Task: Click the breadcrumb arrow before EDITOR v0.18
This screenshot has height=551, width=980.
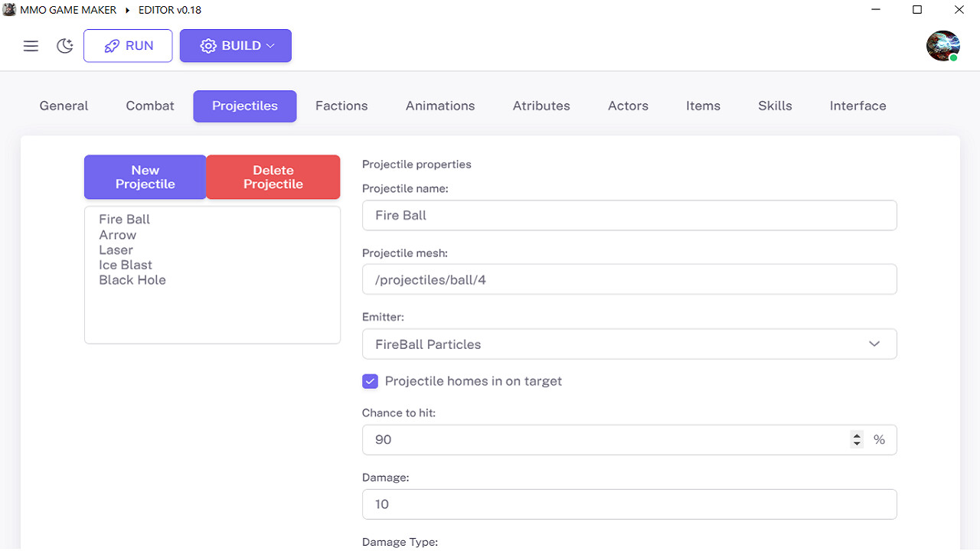Action: click(127, 10)
